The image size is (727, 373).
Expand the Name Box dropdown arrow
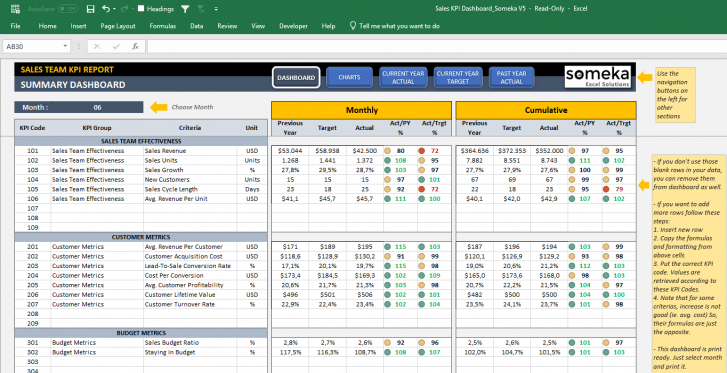click(x=65, y=46)
